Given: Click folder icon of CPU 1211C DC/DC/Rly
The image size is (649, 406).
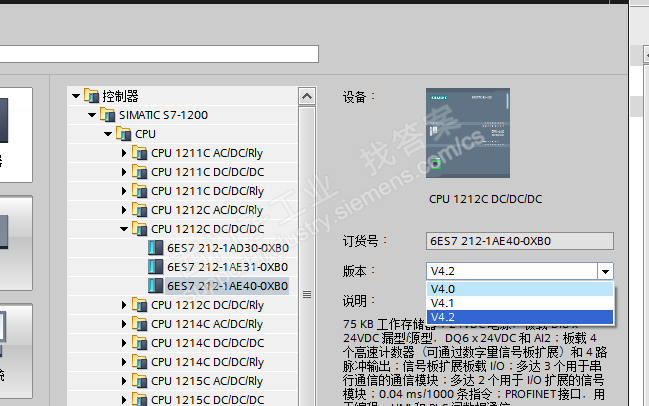Looking at the screenshot, I should (x=140, y=191).
